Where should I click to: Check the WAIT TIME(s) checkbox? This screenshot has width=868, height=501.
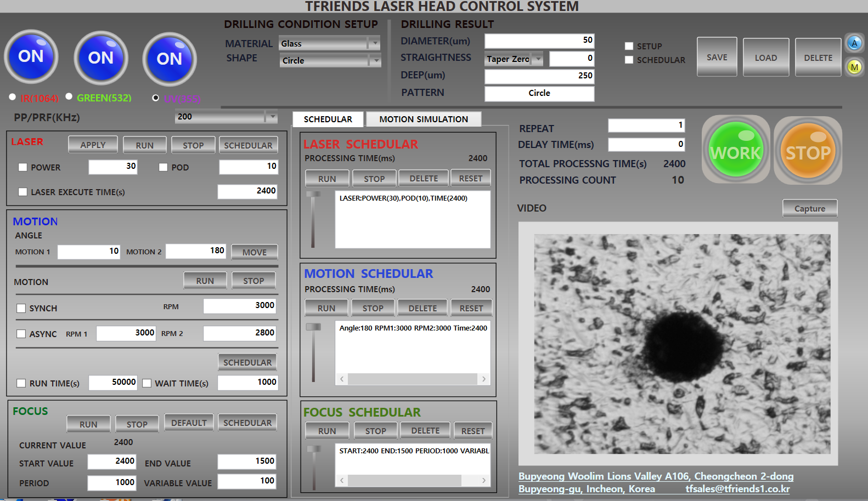click(146, 383)
